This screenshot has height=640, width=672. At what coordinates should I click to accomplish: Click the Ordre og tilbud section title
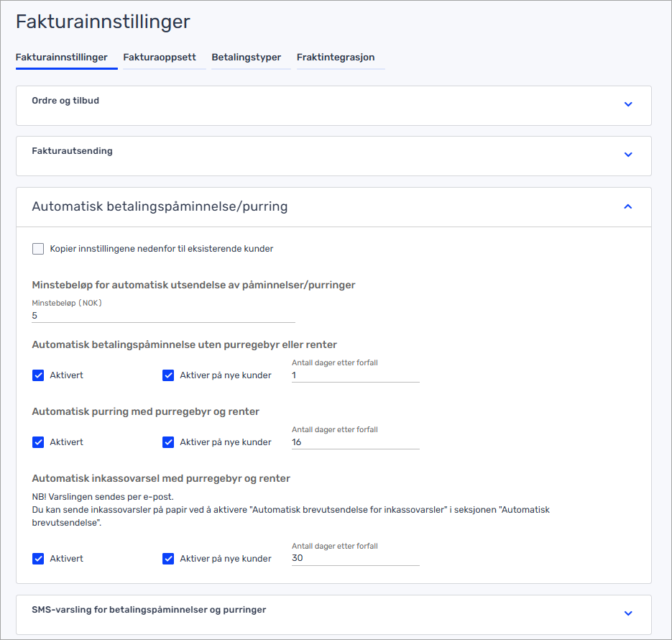[66, 101]
